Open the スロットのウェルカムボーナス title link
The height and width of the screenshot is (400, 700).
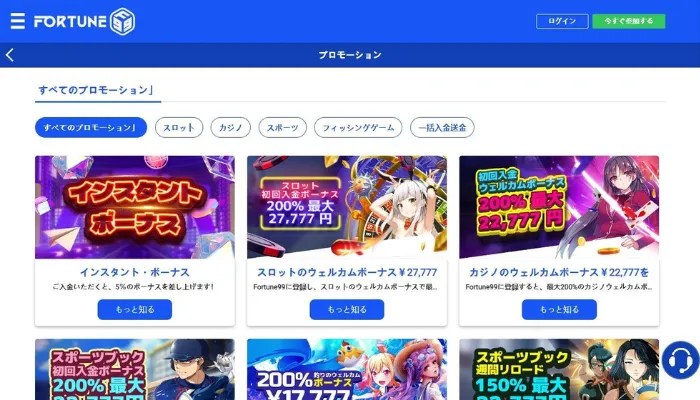pos(347,272)
